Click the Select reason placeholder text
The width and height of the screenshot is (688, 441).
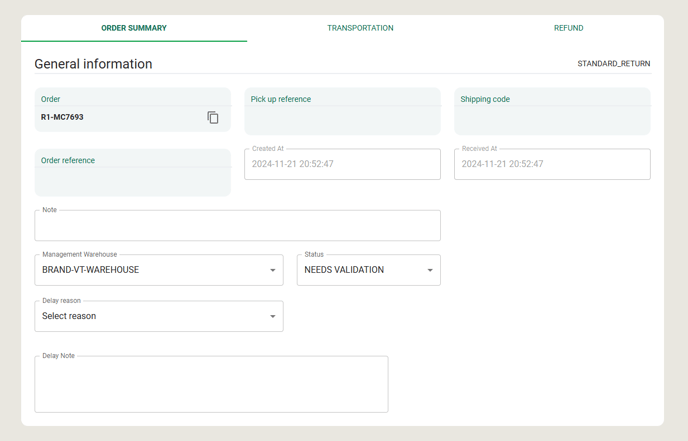(x=69, y=316)
